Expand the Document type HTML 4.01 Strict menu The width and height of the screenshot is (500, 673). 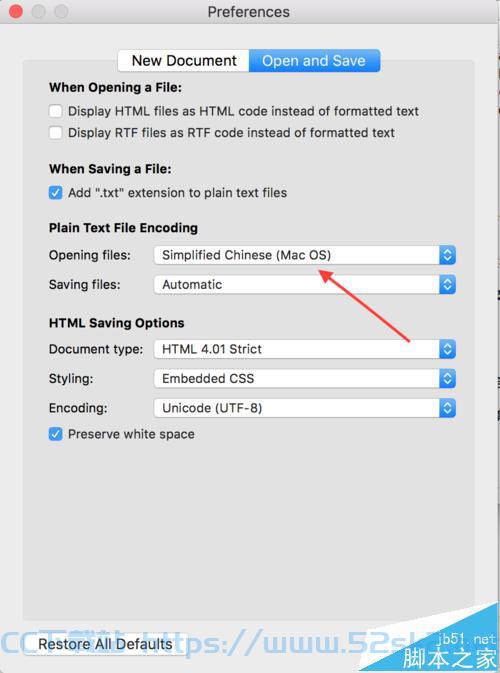point(305,349)
